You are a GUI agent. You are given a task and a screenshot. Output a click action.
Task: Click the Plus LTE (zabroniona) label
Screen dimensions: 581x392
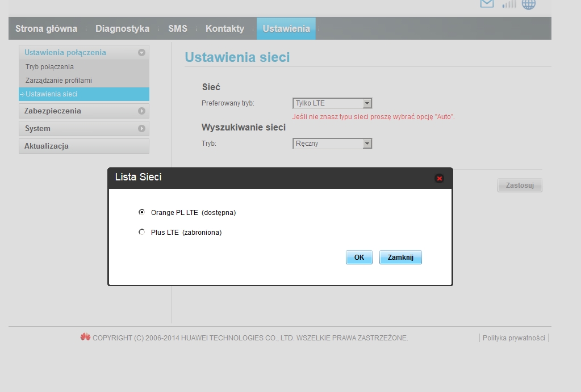(x=186, y=233)
